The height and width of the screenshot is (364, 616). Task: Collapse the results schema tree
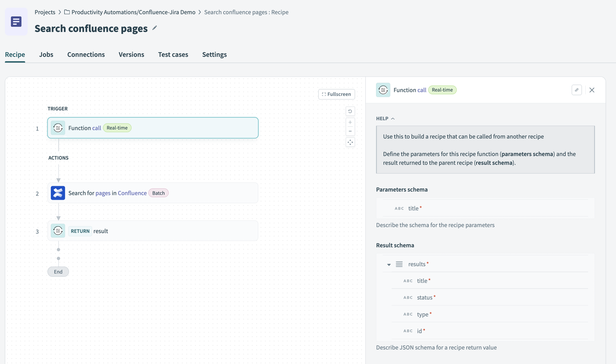(x=389, y=264)
